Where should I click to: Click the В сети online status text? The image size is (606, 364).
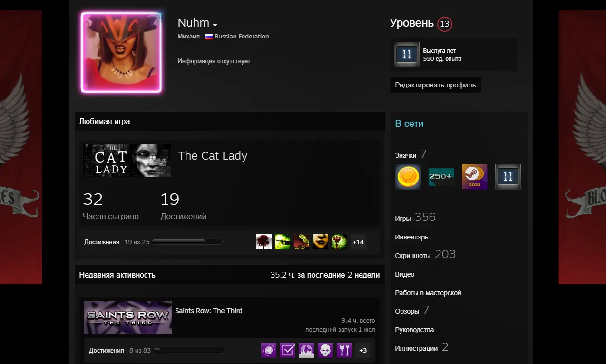(409, 124)
